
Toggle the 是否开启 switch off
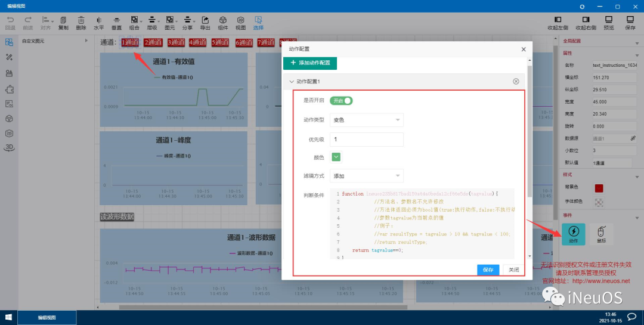[341, 101]
